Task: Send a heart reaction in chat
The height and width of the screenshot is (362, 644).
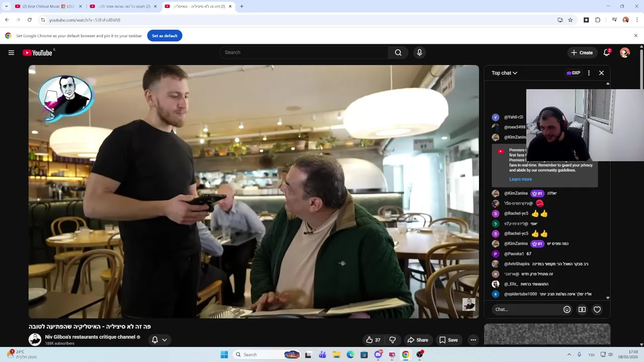Action: 597,309
